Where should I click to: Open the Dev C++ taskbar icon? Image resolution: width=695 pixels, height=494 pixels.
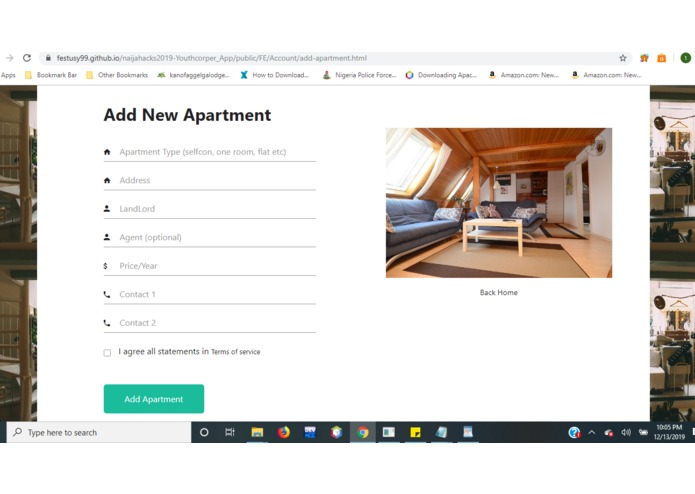point(310,432)
